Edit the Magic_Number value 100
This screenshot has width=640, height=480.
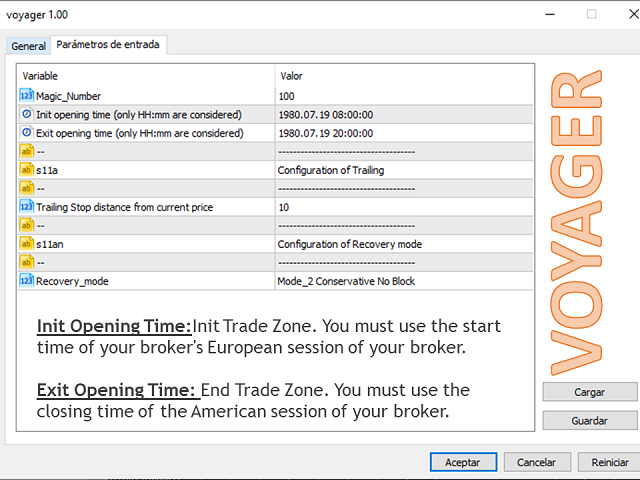(x=404, y=96)
